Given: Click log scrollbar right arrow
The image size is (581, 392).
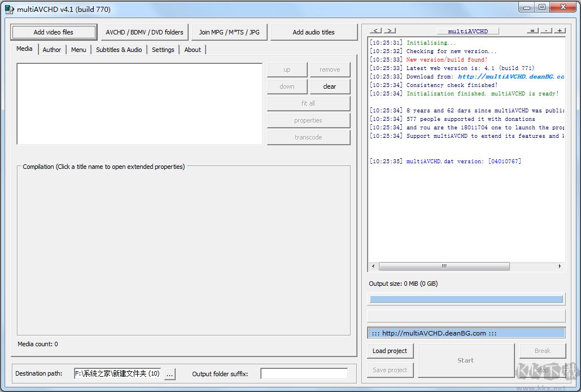Looking at the screenshot, I should pos(560,266).
